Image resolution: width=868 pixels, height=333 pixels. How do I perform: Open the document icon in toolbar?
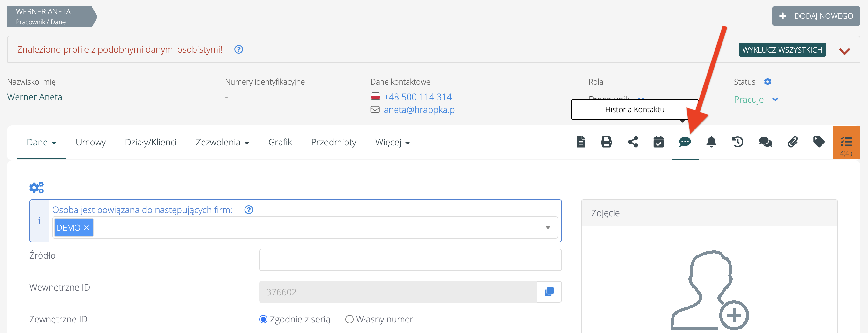[x=580, y=142]
